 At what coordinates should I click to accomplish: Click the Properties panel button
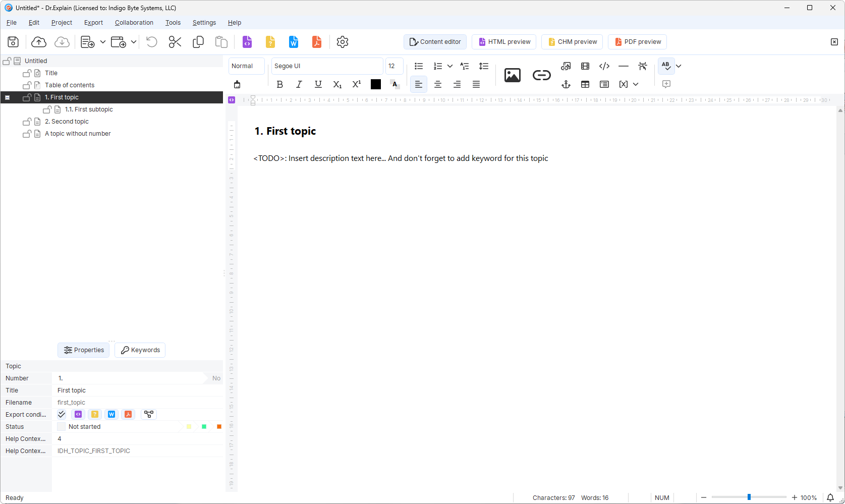[x=84, y=350]
